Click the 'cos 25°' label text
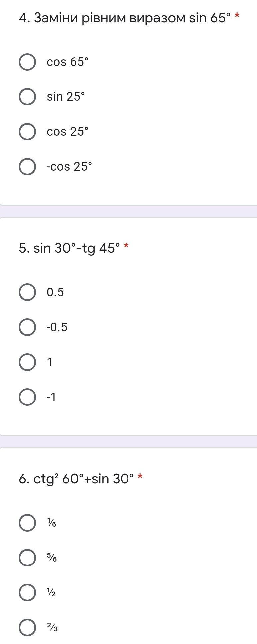Viewport: 257px width, 644px height. (68, 132)
